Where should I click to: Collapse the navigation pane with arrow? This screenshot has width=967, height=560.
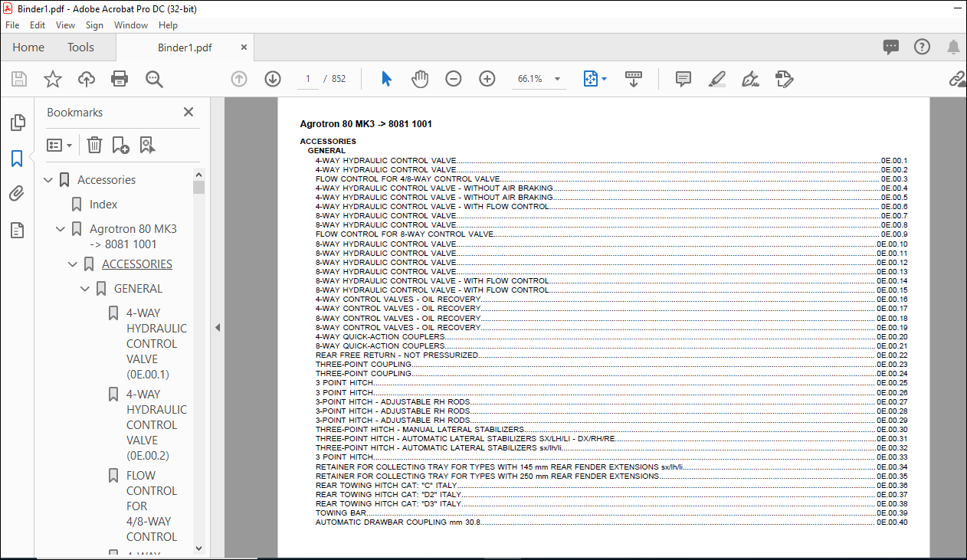click(x=218, y=327)
